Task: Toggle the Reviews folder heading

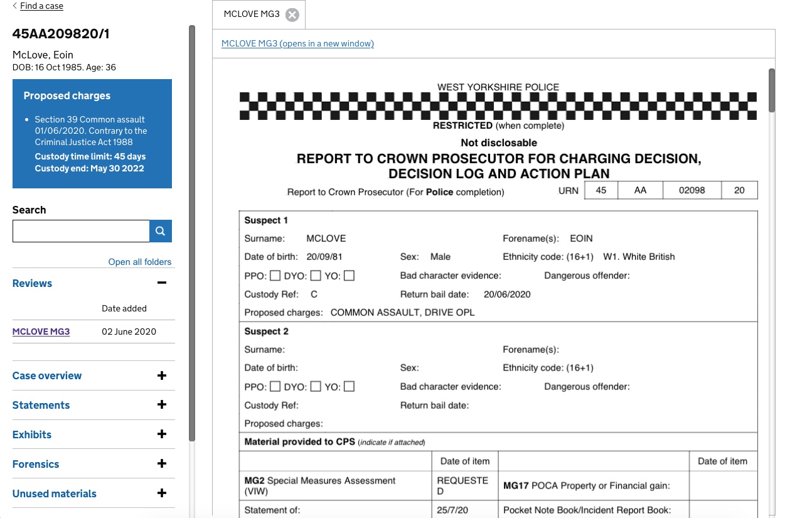Action: coord(32,283)
